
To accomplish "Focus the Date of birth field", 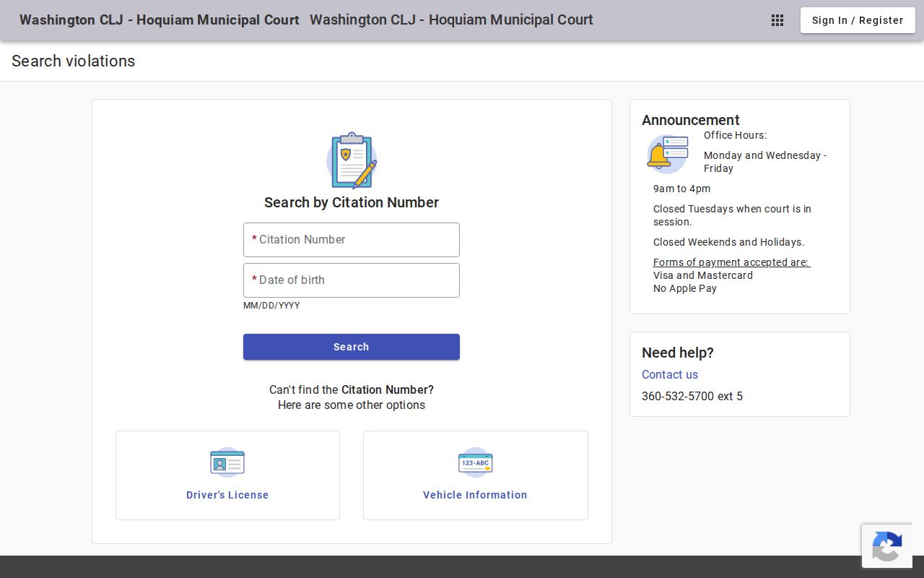I will 352,280.
